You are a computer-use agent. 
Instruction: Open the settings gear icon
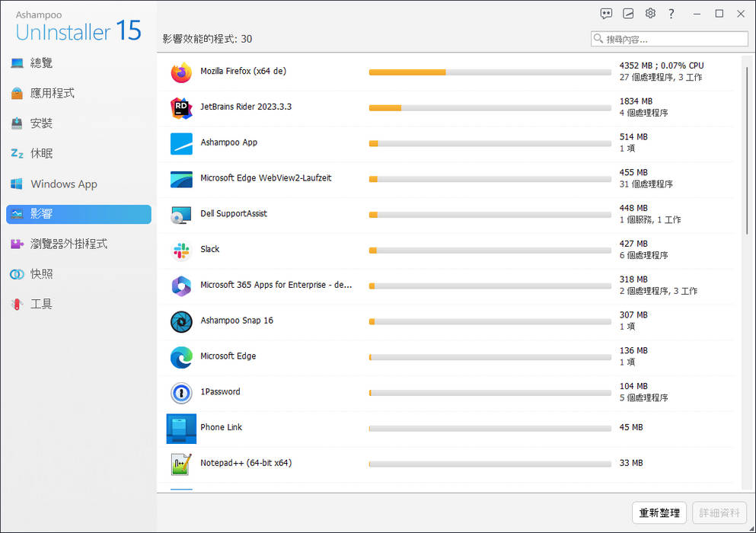(x=650, y=14)
